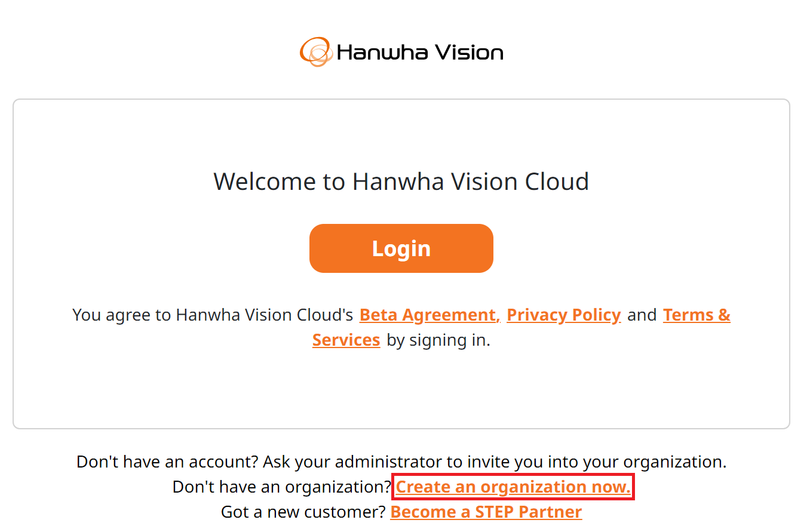Open the STEP Partner signup link
The image size is (810, 532).
486,512
